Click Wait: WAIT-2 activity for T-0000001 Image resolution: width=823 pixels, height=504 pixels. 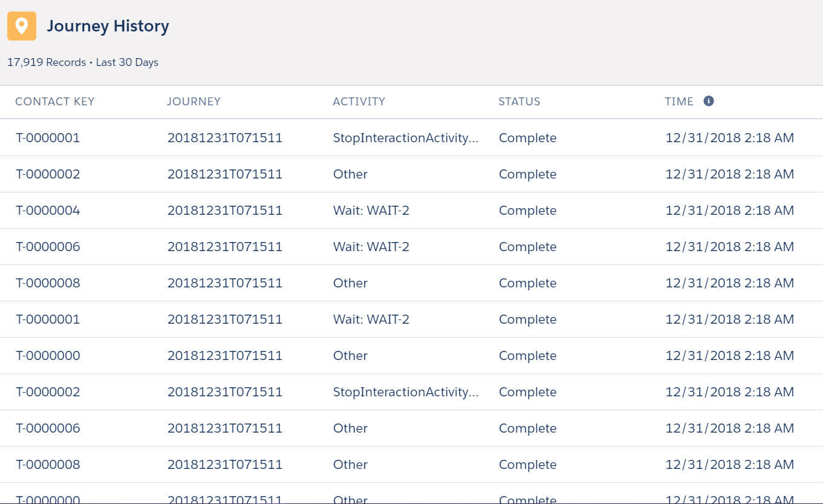click(x=371, y=319)
